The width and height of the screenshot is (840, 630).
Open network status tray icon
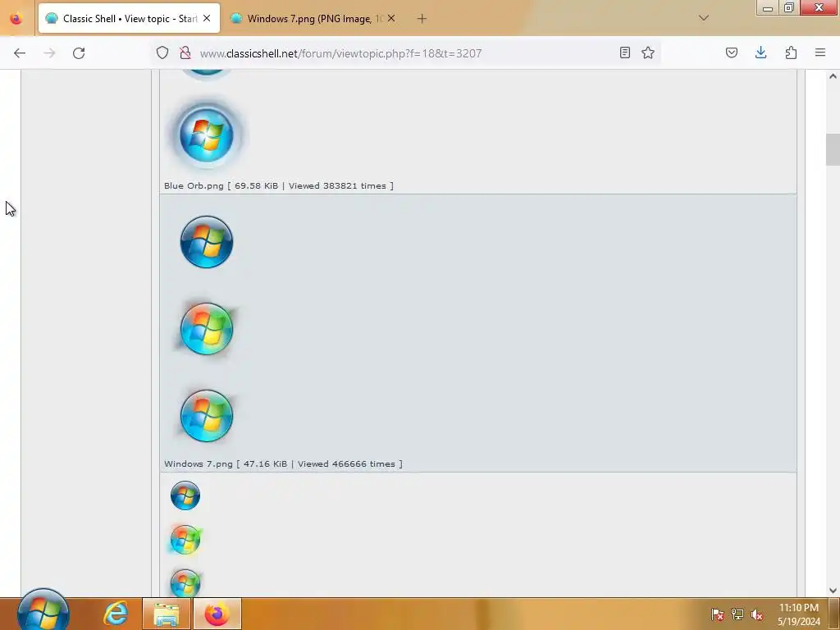pyautogui.click(x=737, y=614)
